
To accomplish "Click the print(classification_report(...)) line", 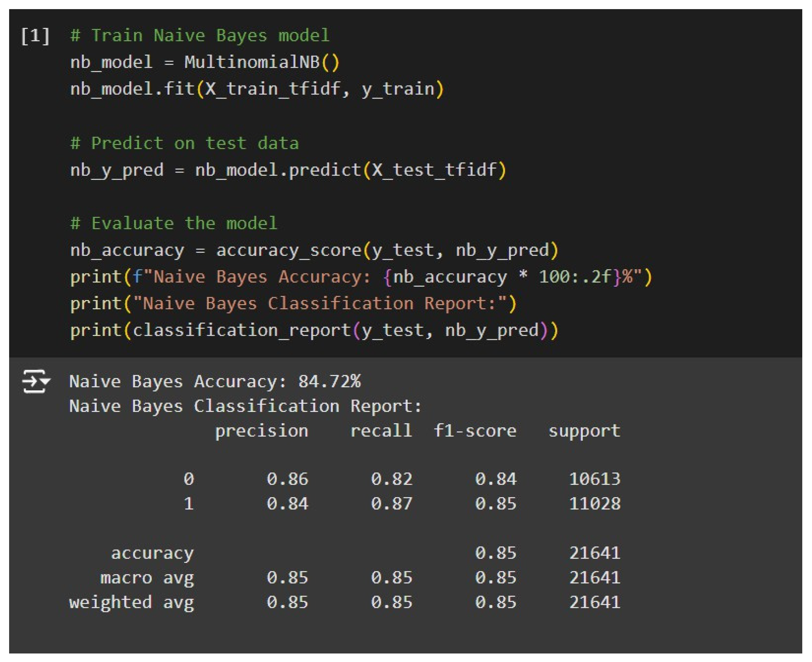I will point(314,330).
